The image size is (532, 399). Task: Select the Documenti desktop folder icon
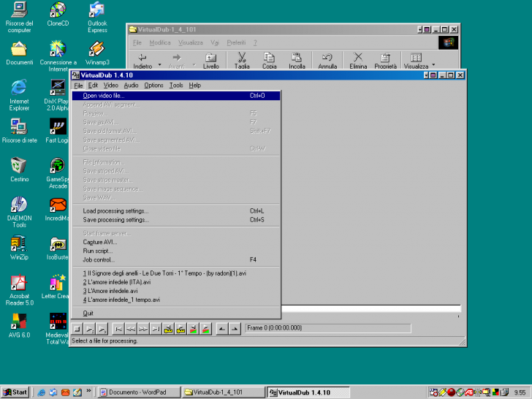click(x=19, y=53)
